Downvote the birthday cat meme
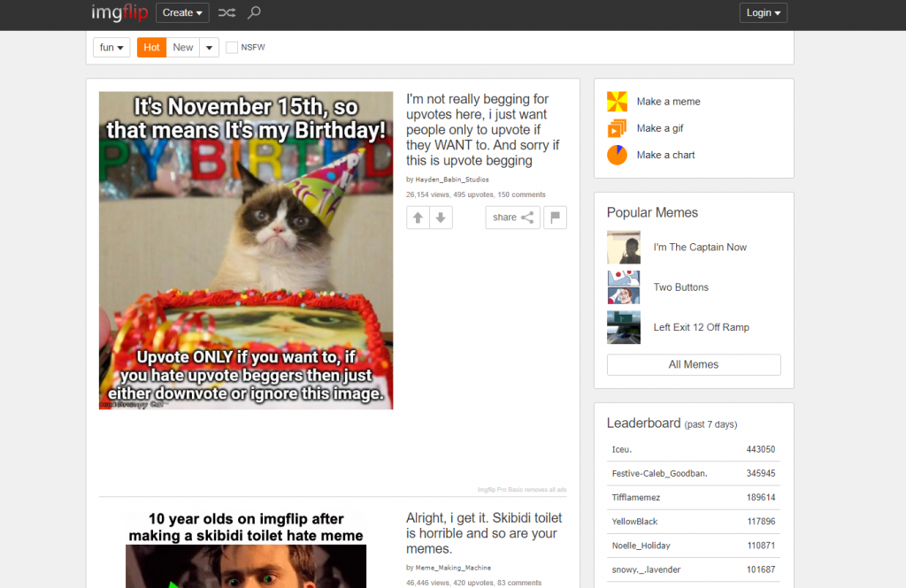Image resolution: width=906 pixels, height=588 pixels. click(x=441, y=218)
